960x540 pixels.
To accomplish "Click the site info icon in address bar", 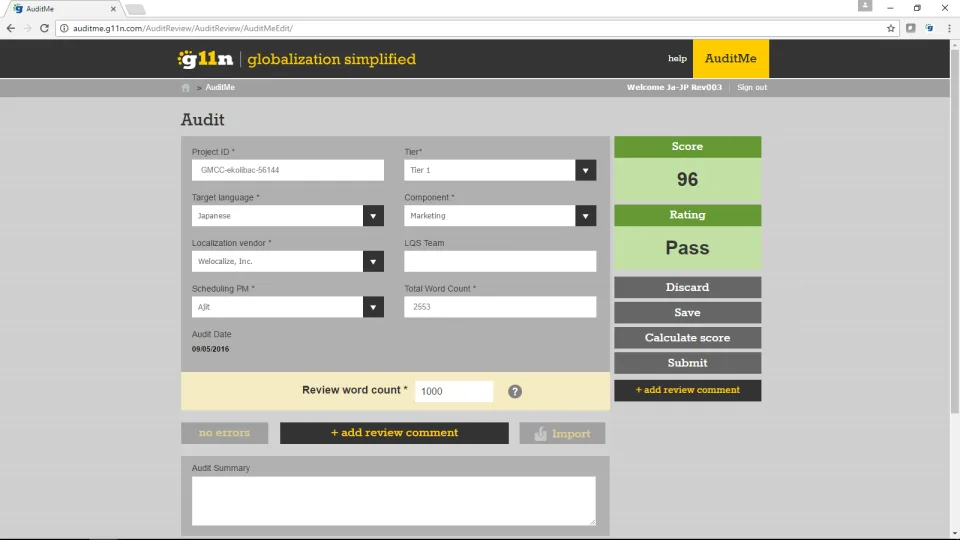I will (64, 28).
